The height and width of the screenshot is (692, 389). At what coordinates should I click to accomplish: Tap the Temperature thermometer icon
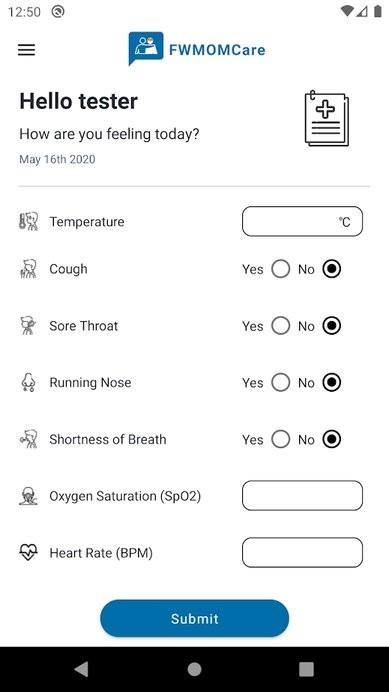point(29,222)
